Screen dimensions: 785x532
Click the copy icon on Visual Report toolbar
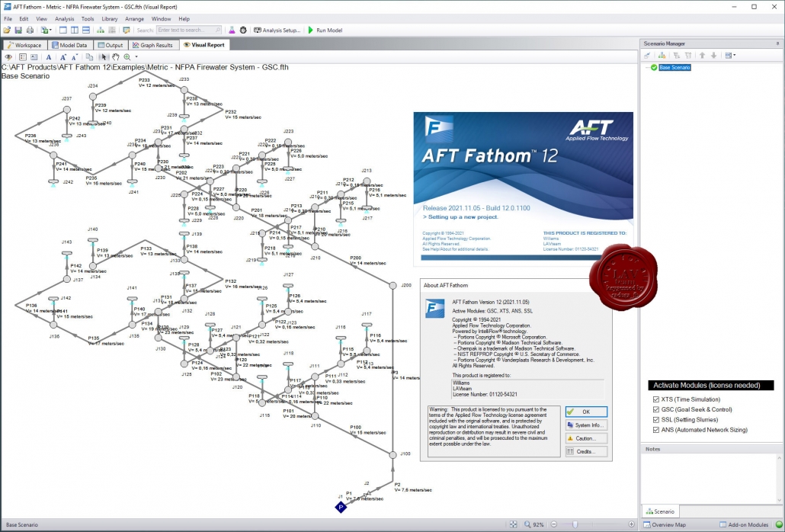(89, 57)
